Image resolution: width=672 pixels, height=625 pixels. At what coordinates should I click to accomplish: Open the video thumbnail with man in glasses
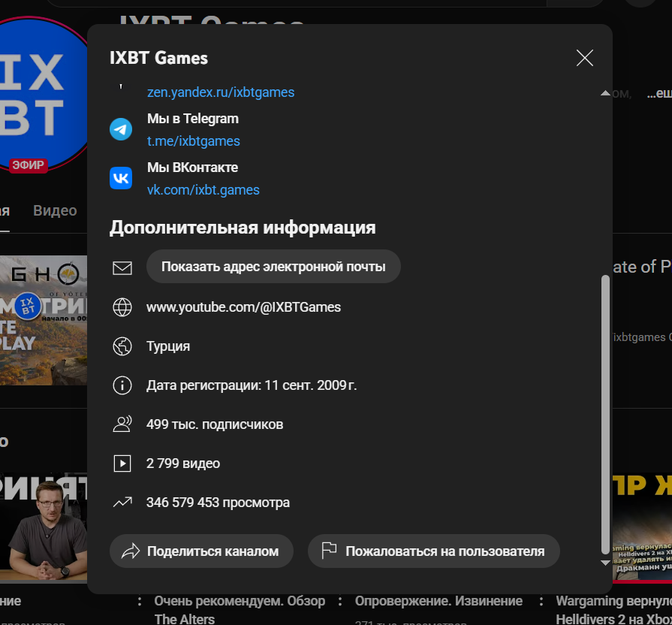tap(44, 527)
